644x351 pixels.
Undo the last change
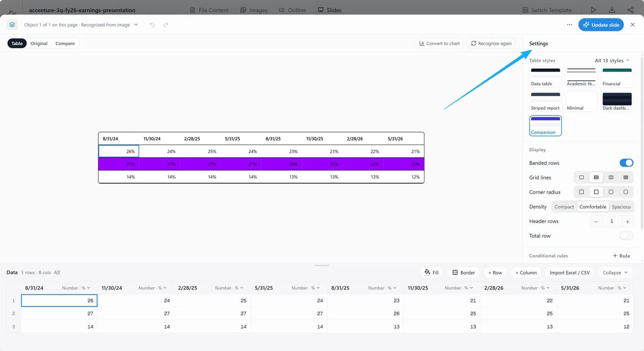pos(152,25)
